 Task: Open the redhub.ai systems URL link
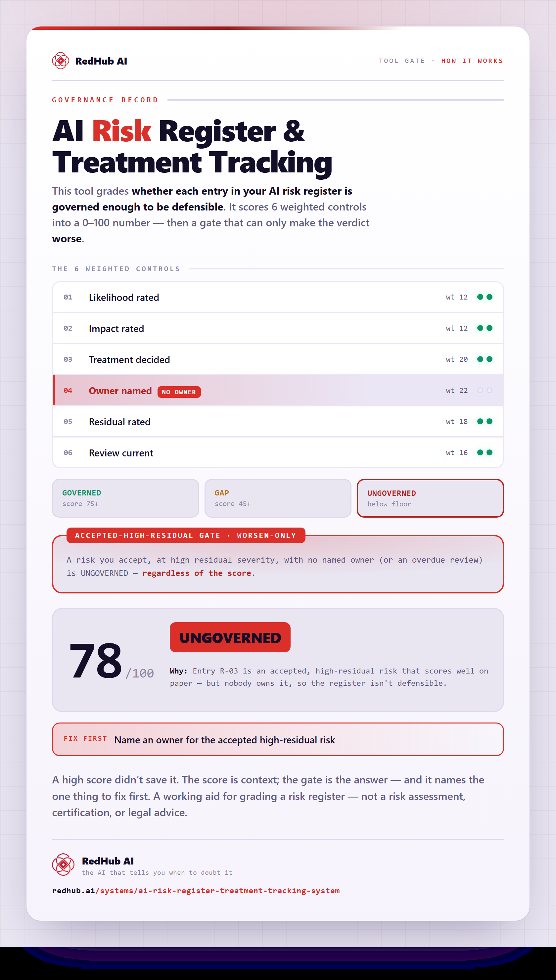196,890
